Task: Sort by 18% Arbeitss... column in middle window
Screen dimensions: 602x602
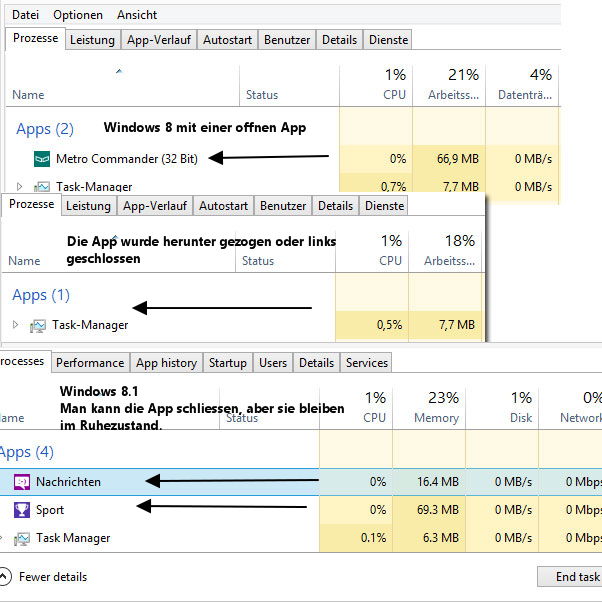Action: tap(445, 251)
